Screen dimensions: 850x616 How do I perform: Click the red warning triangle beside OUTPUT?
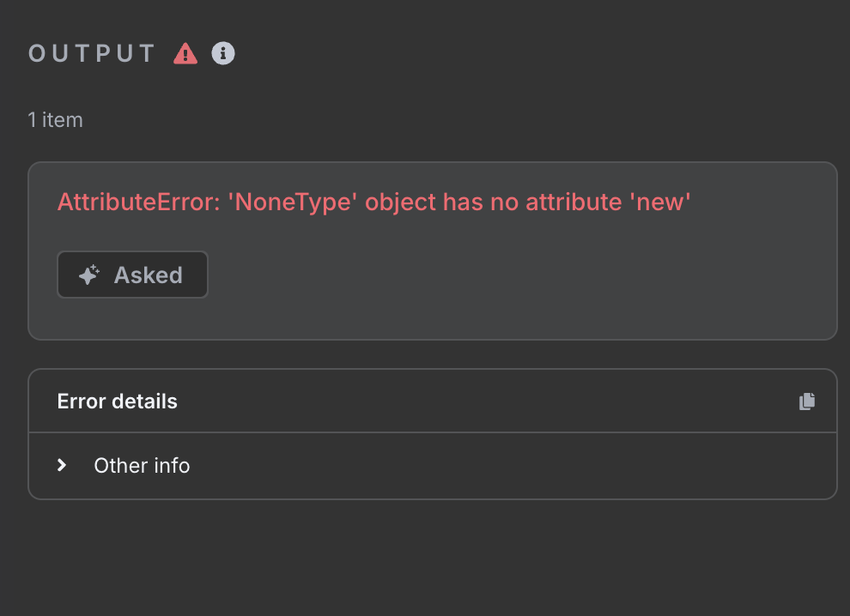[x=185, y=54]
